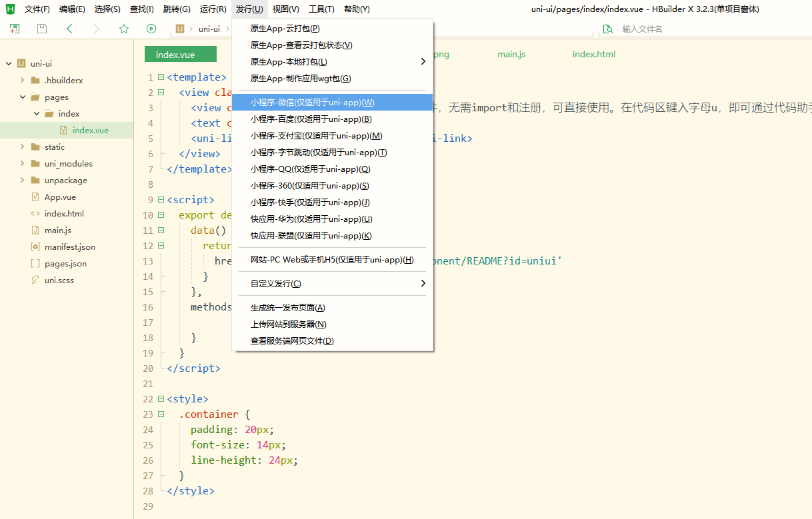Choose 上传网站到服务器 menu entry
The height and width of the screenshot is (519, 812).
(333, 324)
